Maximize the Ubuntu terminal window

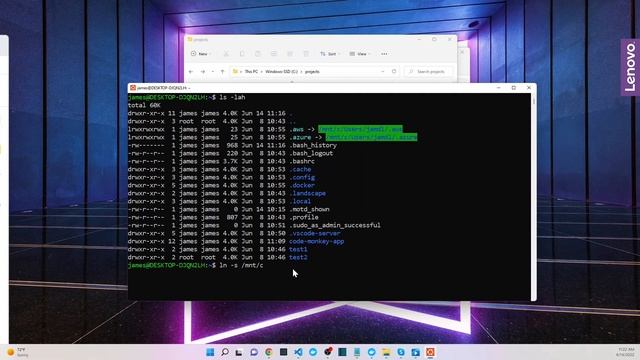click(514, 88)
